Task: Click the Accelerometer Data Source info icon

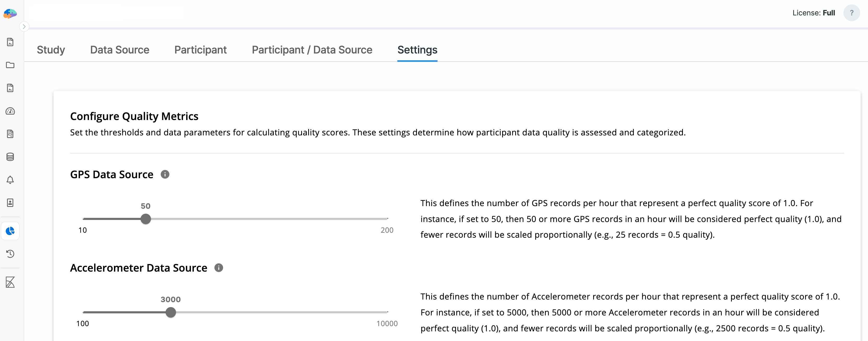Action: 219,268
